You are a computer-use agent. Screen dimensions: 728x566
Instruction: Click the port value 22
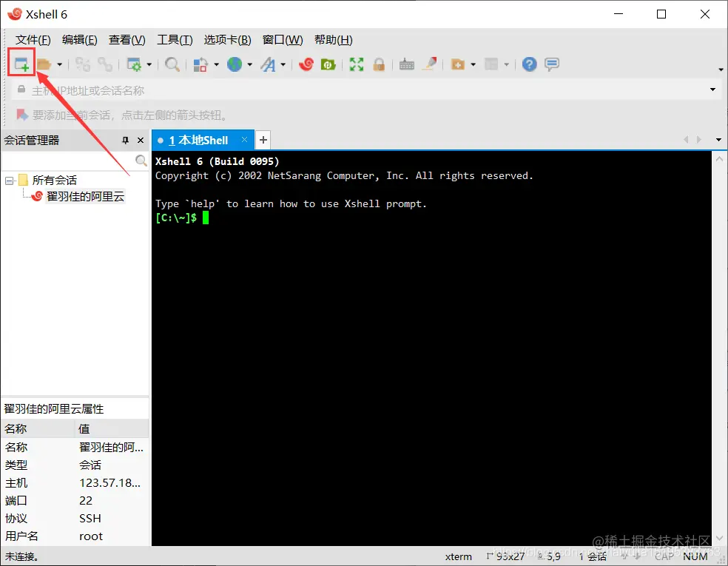click(86, 501)
